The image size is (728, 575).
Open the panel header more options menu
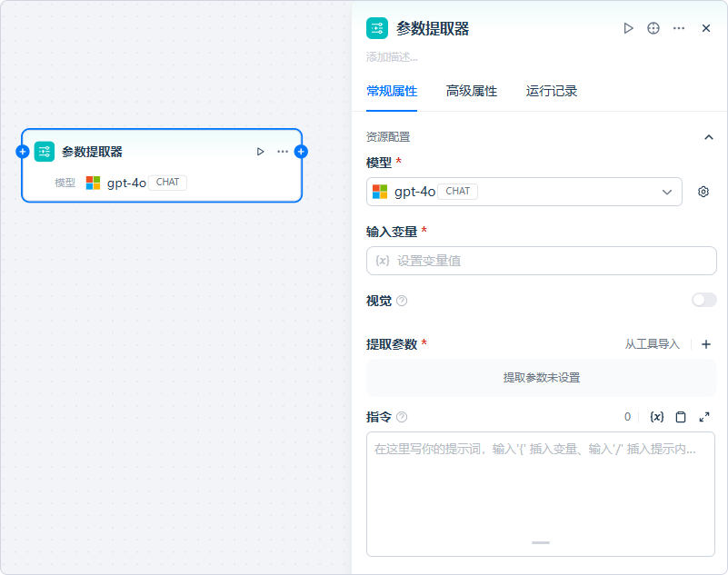679,28
